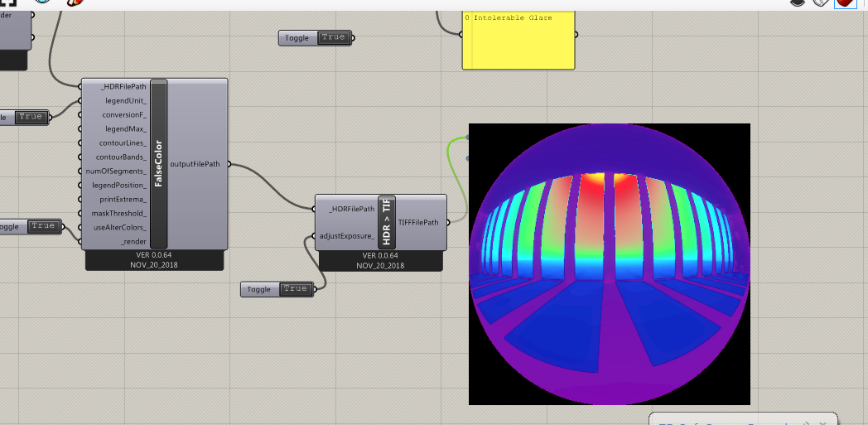The width and height of the screenshot is (868, 425).
Task: Click the VER 0.0.64 label under FalseColor
Action: (154, 255)
